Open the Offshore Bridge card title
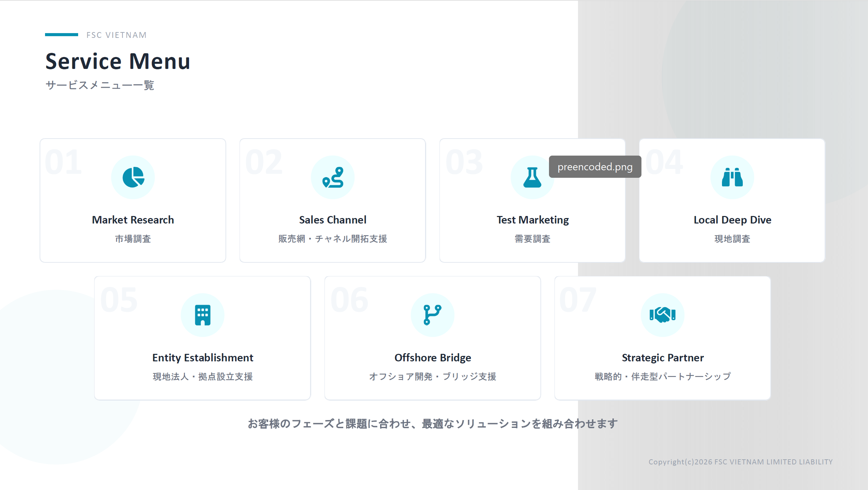 click(x=433, y=358)
